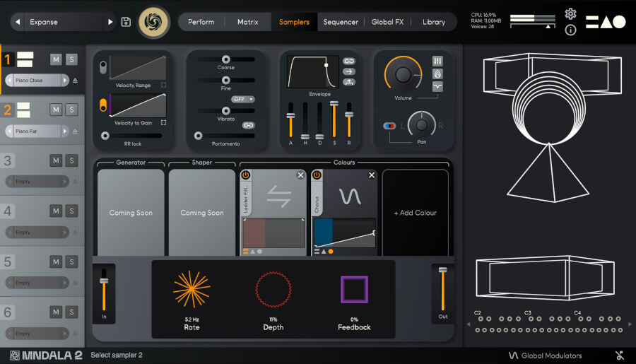Click + Add Colour
This screenshot has width=636, height=364.
(416, 213)
